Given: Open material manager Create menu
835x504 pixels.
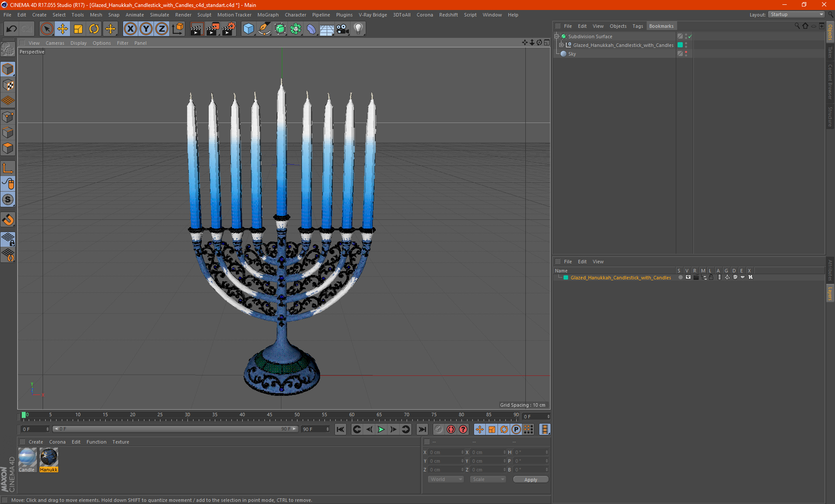Looking at the screenshot, I should [36, 442].
